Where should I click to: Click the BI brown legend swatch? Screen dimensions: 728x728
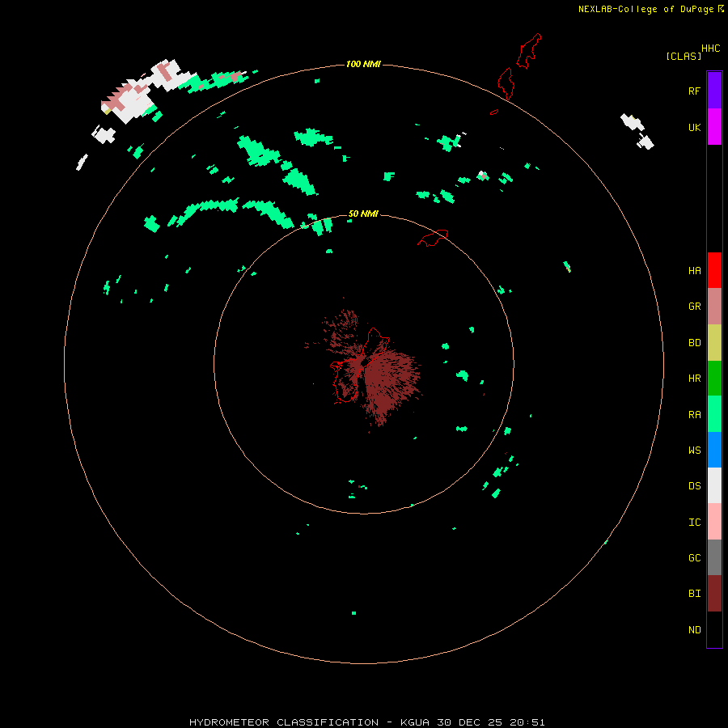click(714, 594)
